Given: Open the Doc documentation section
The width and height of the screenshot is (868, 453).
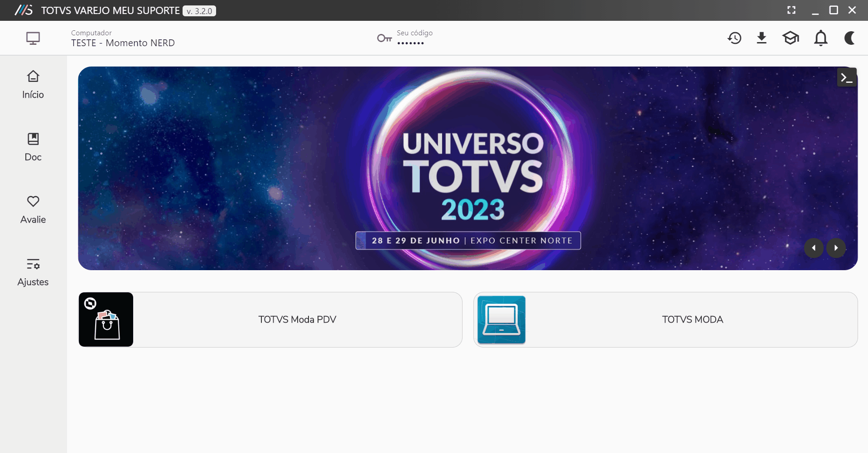Looking at the screenshot, I should point(33,148).
